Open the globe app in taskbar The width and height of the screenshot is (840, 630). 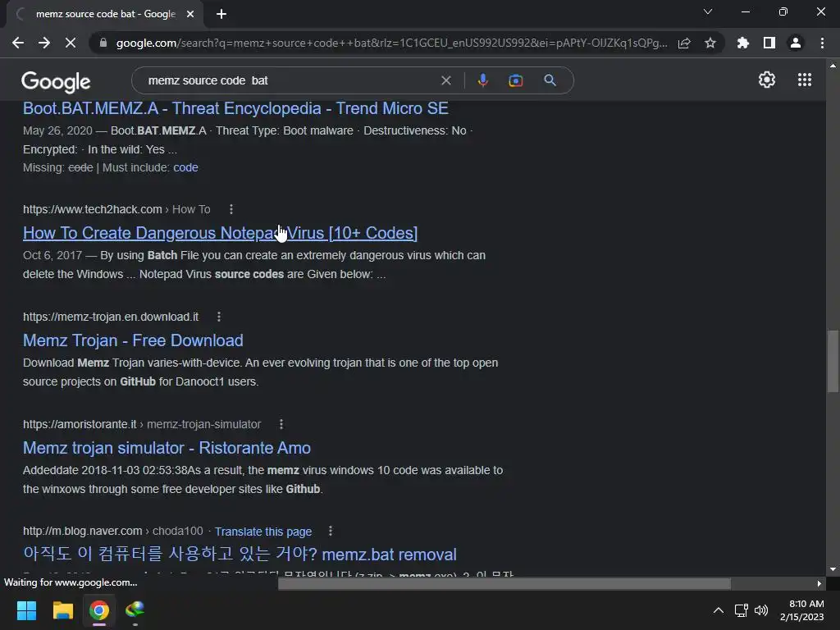135,610
